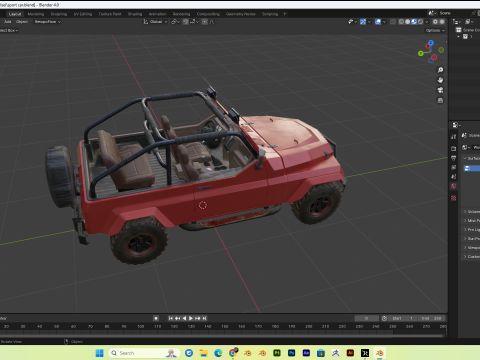Open the snapping options dropdown
This screenshot has height=360, width=480.
(194, 22)
